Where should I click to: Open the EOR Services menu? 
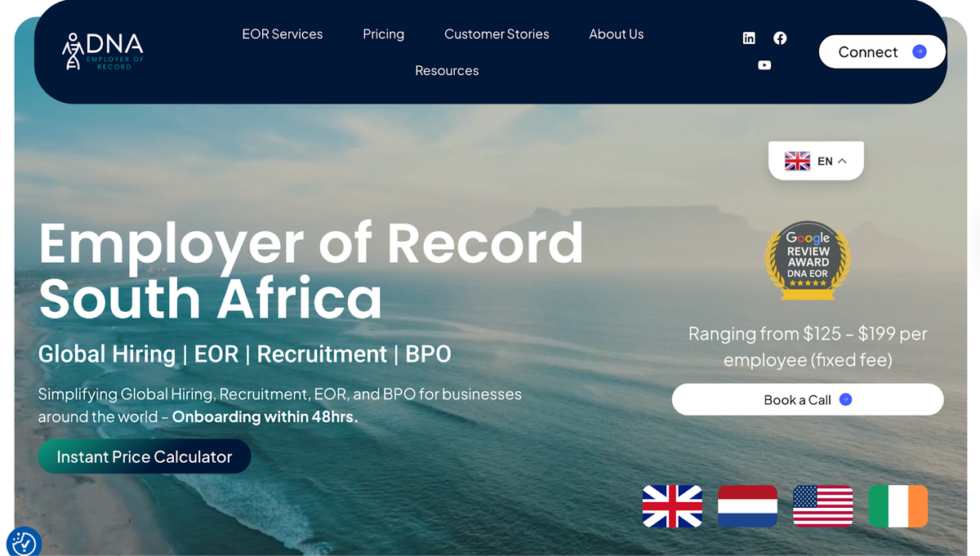coord(283,34)
